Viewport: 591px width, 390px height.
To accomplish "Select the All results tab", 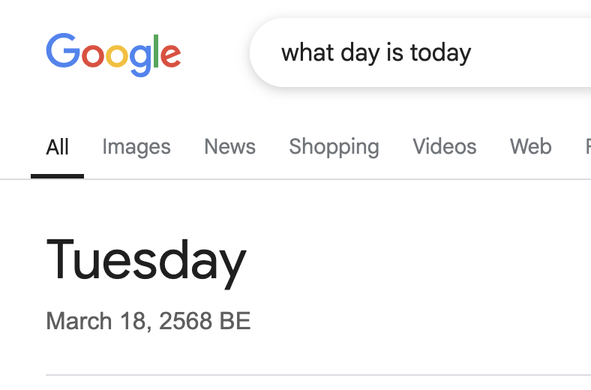I will 57,147.
